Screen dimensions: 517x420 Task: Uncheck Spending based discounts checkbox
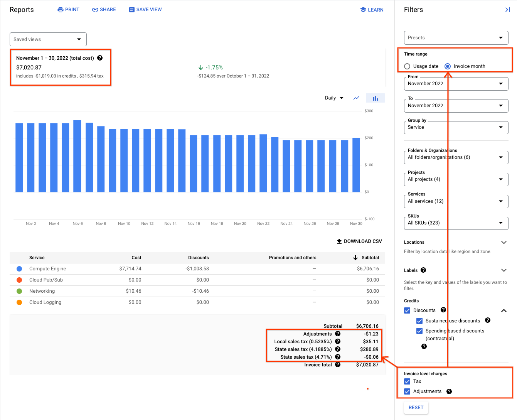pyautogui.click(x=419, y=331)
